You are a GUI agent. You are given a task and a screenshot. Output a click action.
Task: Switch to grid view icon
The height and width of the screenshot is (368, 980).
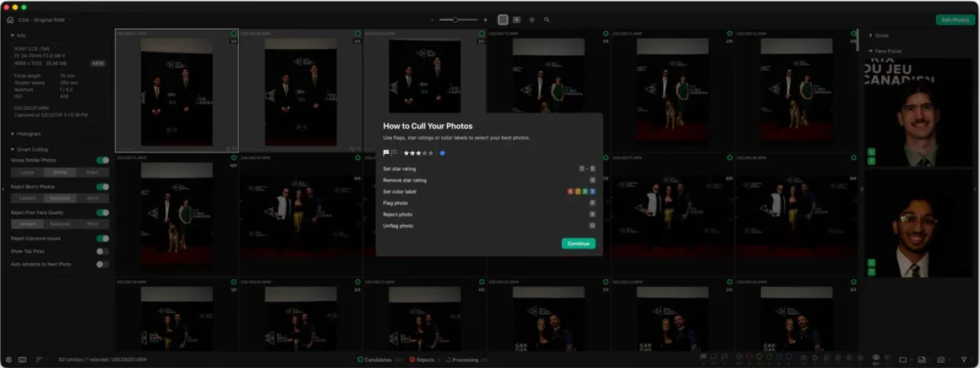(503, 20)
